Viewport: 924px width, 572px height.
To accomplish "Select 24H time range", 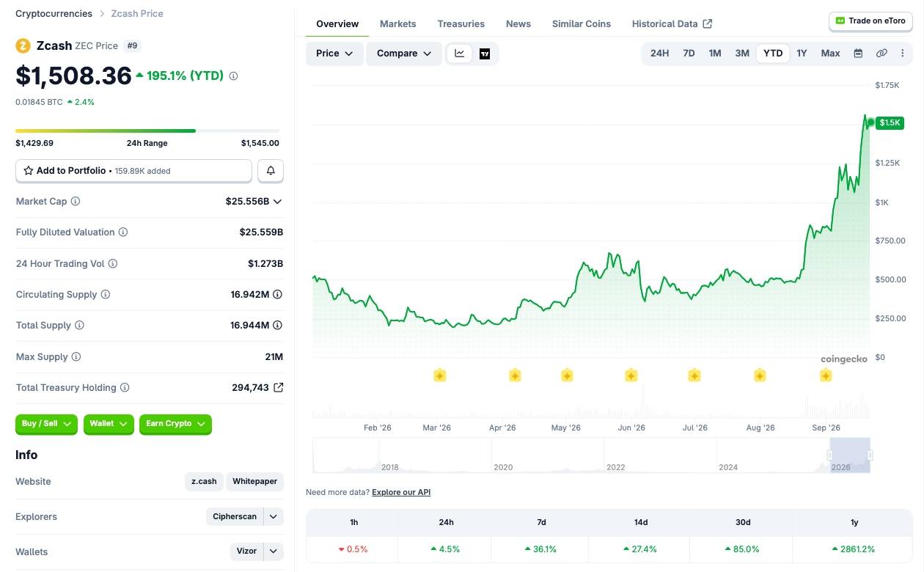I will click(660, 53).
